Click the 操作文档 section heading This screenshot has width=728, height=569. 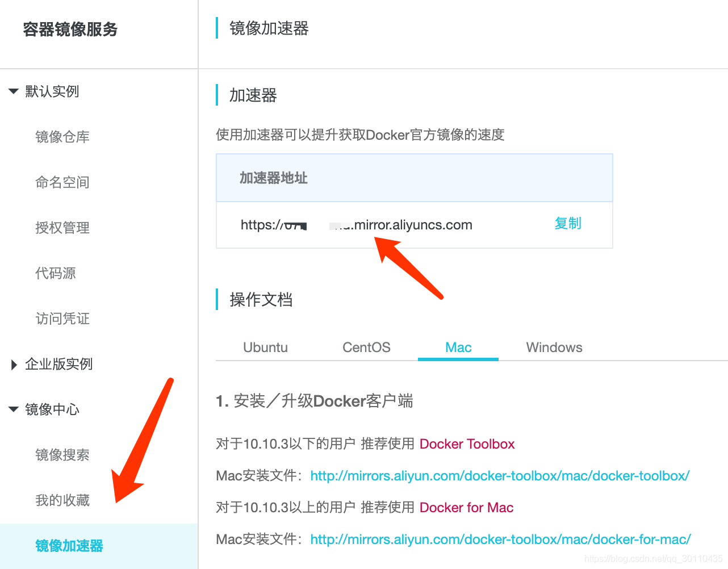click(261, 300)
